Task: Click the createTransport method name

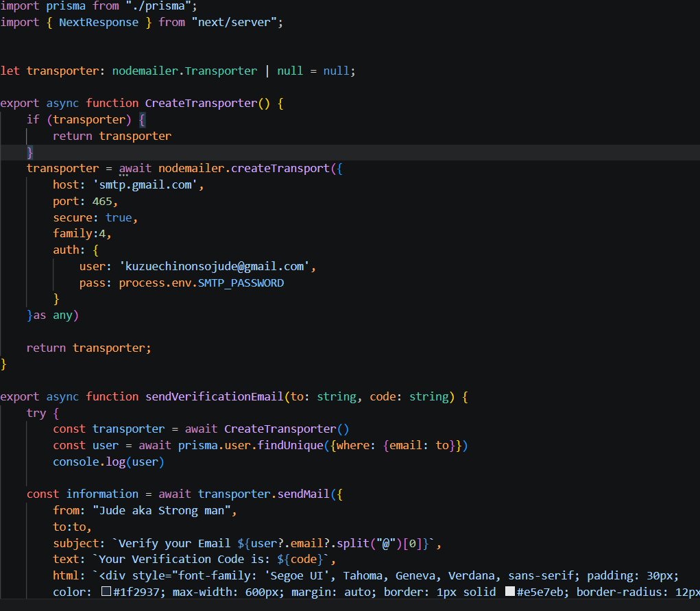Action: (x=280, y=169)
